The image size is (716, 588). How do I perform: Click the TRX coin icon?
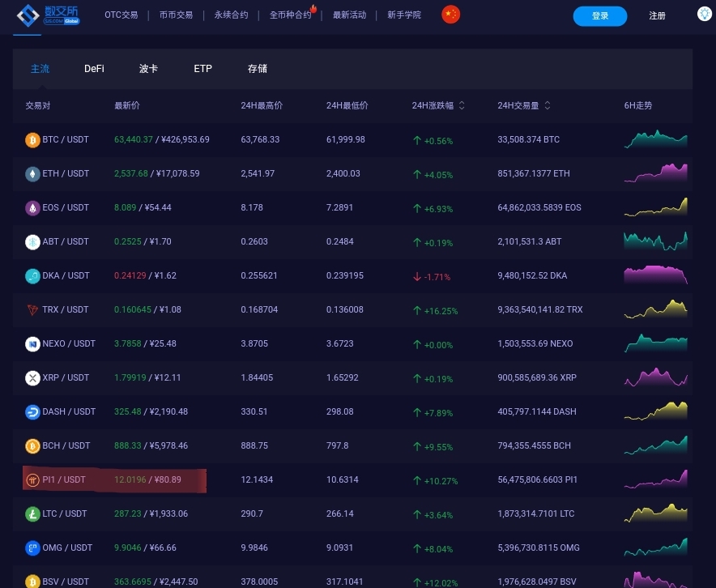(32, 310)
